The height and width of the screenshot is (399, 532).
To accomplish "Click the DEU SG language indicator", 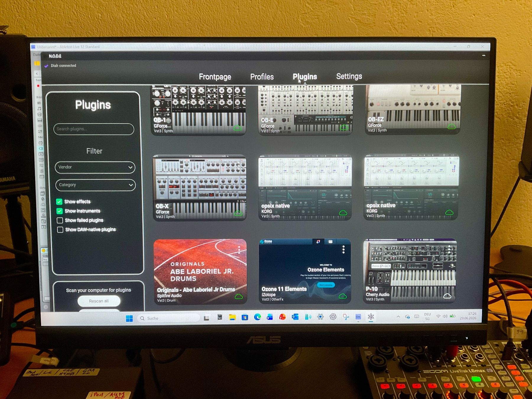I will [427, 316].
